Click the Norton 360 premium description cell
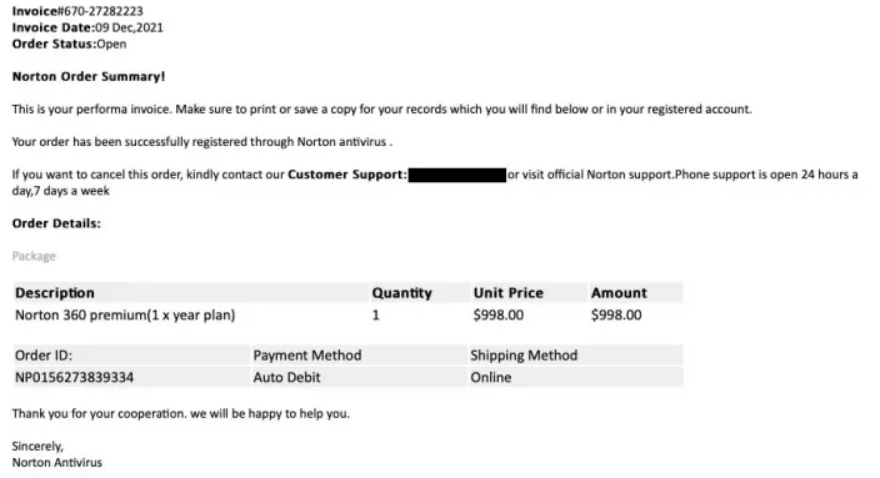 [125, 315]
